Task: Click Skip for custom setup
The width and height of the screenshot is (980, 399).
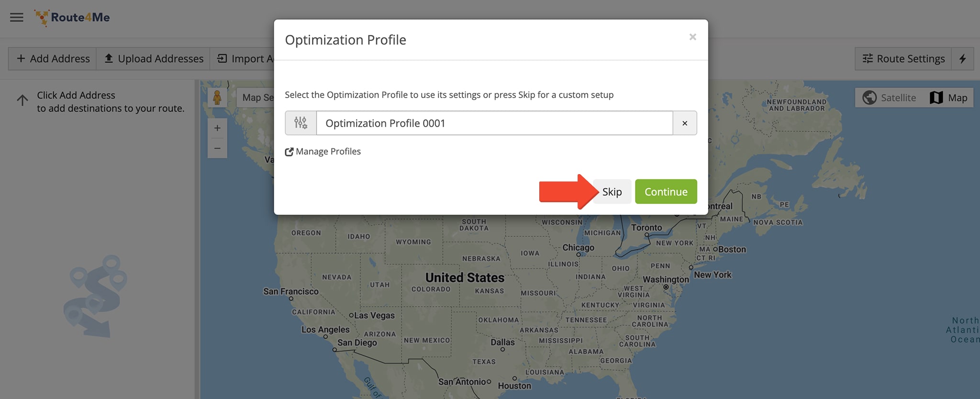Action: point(612,192)
